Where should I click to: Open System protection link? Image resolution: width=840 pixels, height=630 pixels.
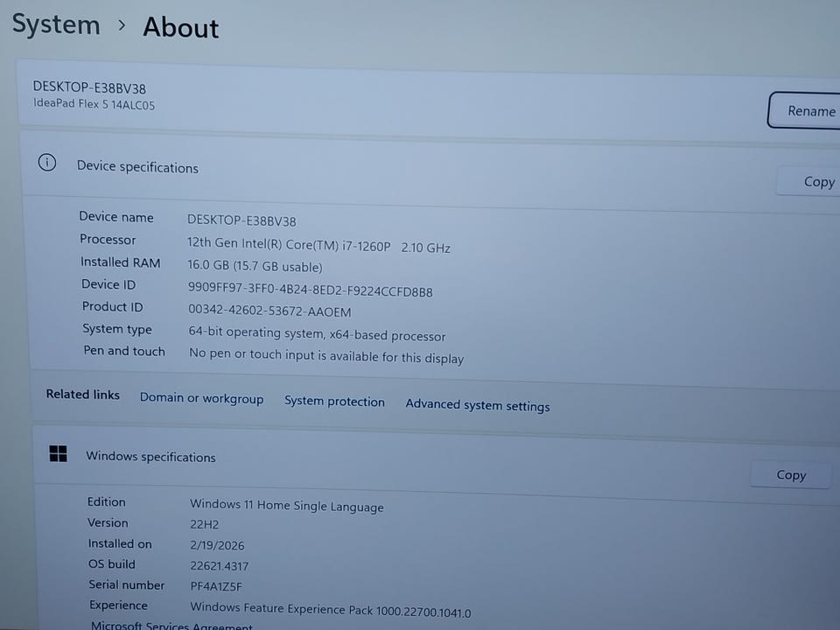click(x=334, y=402)
